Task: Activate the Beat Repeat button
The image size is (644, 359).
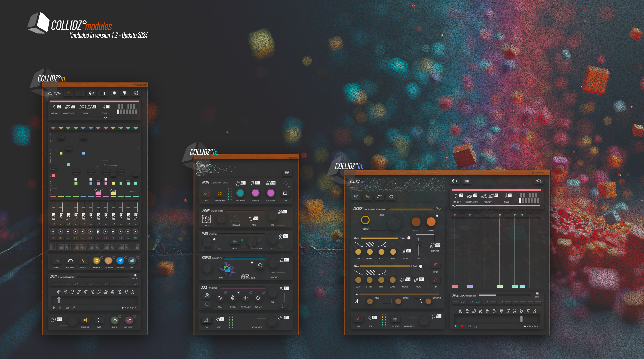Action: (70, 261)
